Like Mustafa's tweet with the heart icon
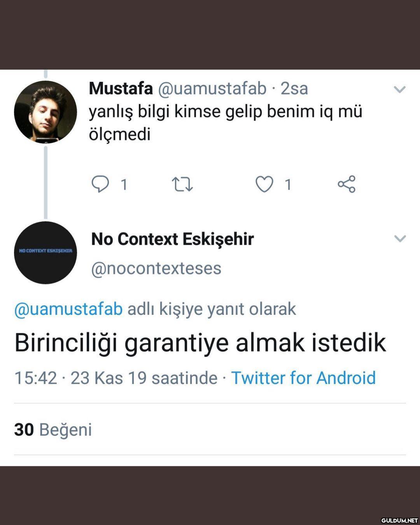This screenshot has width=420, height=525. click(264, 184)
